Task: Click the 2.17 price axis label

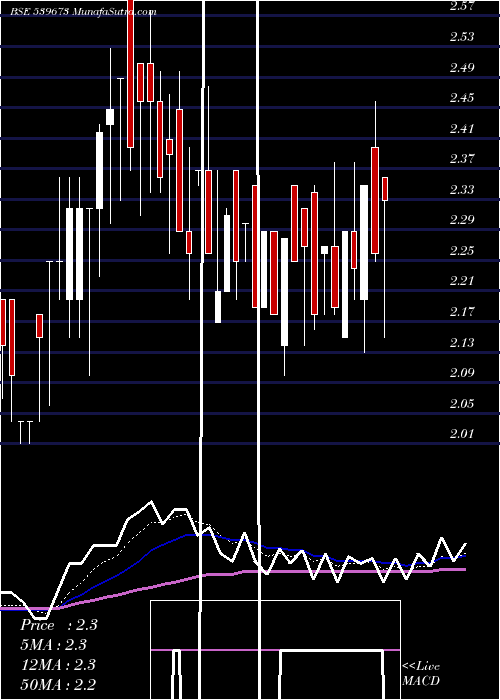Action: [x=462, y=312]
